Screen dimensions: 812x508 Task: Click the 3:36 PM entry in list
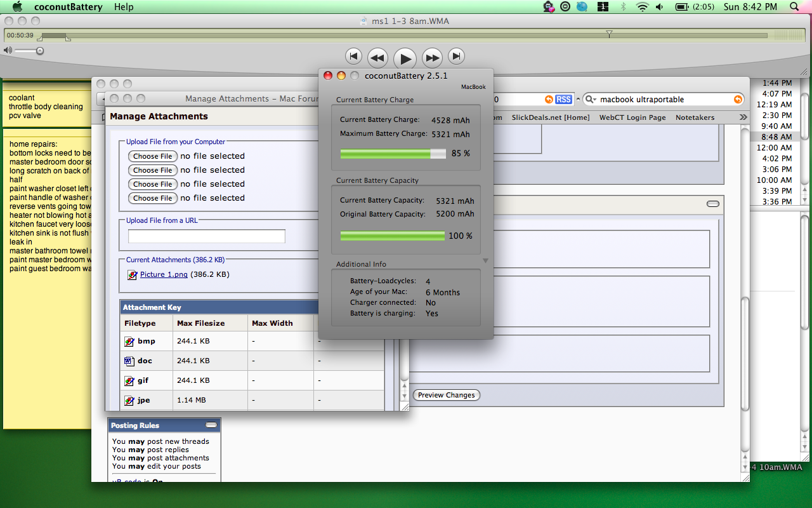click(776, 201)
